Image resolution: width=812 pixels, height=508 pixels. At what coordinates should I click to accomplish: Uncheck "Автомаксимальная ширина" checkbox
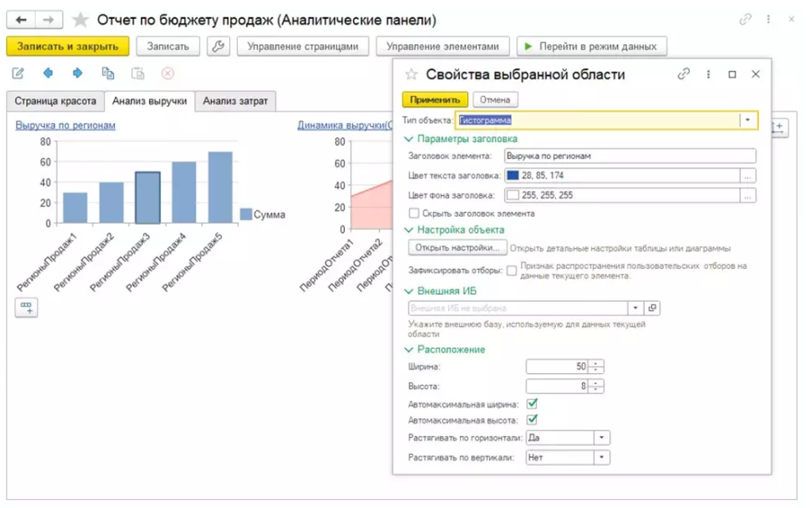click(x=532, y=403)
